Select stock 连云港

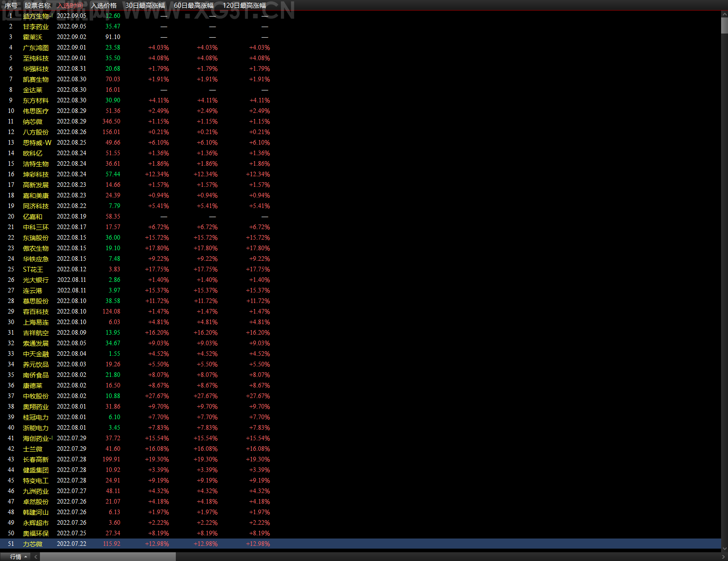pyautogui.click(x=33, y=291)
